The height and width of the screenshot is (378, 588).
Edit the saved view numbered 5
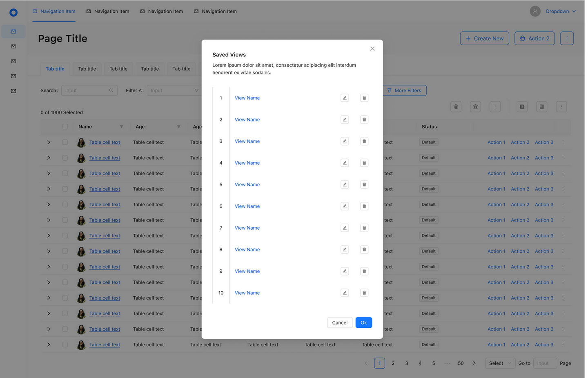coord(345,185)
